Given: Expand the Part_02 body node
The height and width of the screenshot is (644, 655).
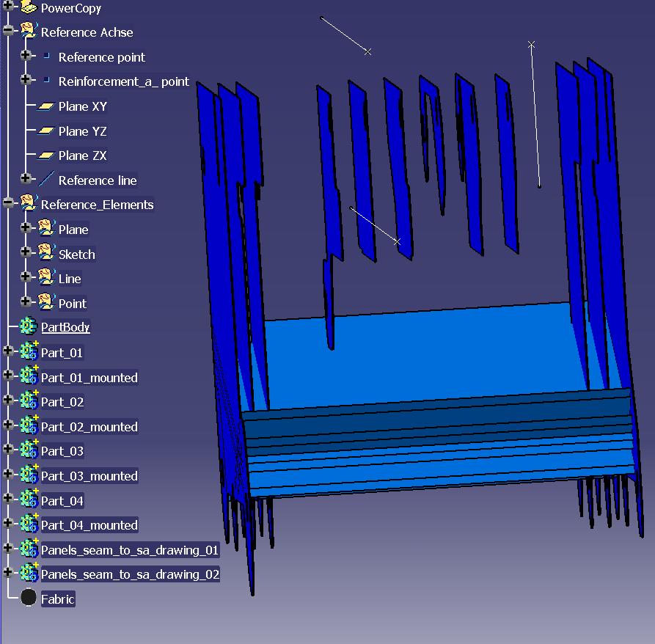Looking at the screenshot, I should pyautogui.click(x=7, y=400).
